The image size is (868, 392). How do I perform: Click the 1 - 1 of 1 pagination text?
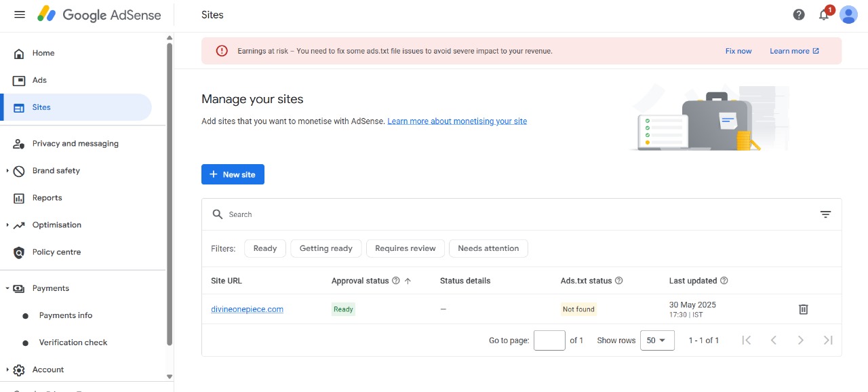pos(704,340)
